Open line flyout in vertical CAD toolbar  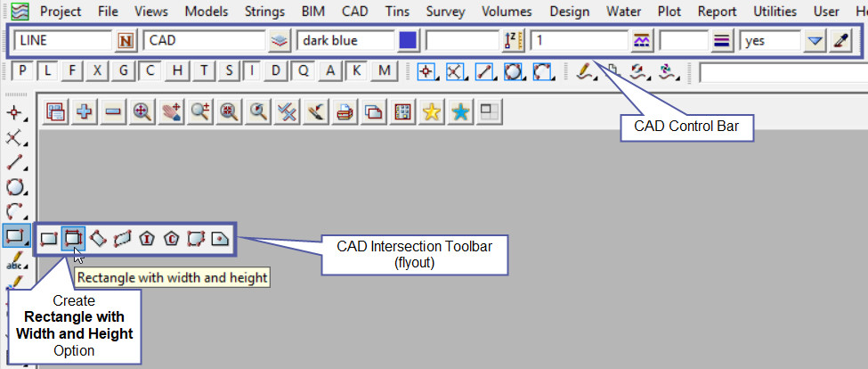tap(16, 163)
